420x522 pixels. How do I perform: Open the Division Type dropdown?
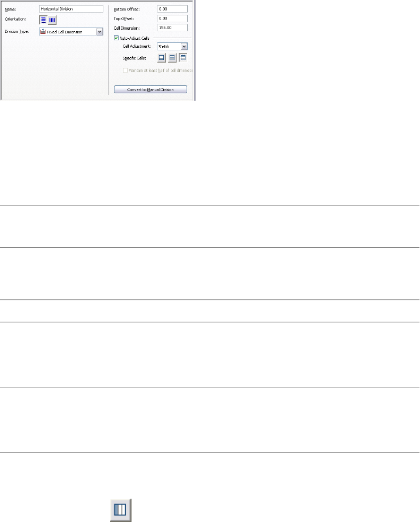pos(99,32)
